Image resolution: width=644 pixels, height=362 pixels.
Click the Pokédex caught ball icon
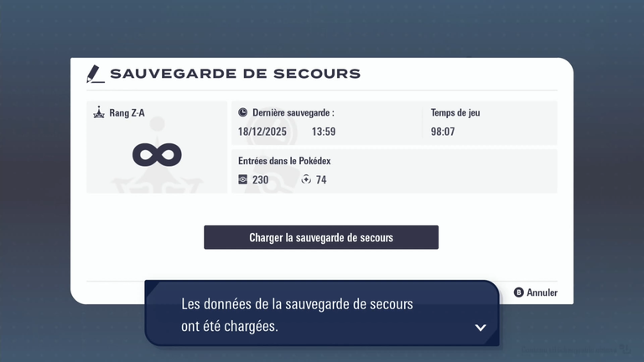point(306,179)
